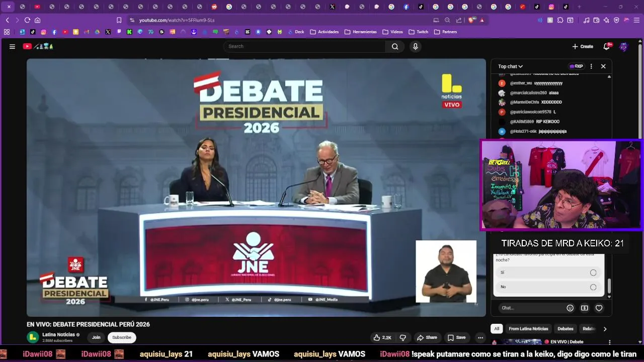644x362 pixels.
Task: Open a new browser tab
Action: 579,7
